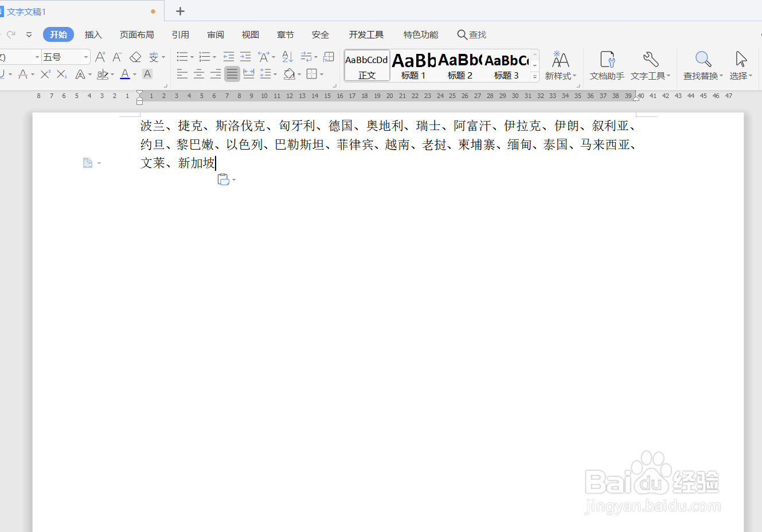Open the 引用 tab
Viewport: 762px width, 532px height.
pyautogui.click(x=181, y=34)
